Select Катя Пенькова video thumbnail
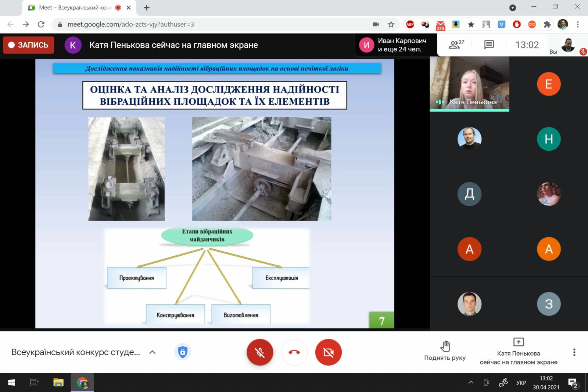 pos(469,84)
